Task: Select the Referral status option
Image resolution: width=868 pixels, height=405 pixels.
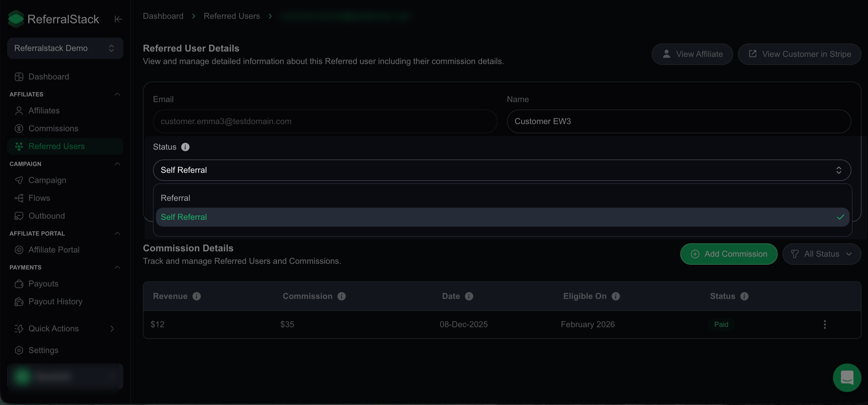Action: [502, 198]
